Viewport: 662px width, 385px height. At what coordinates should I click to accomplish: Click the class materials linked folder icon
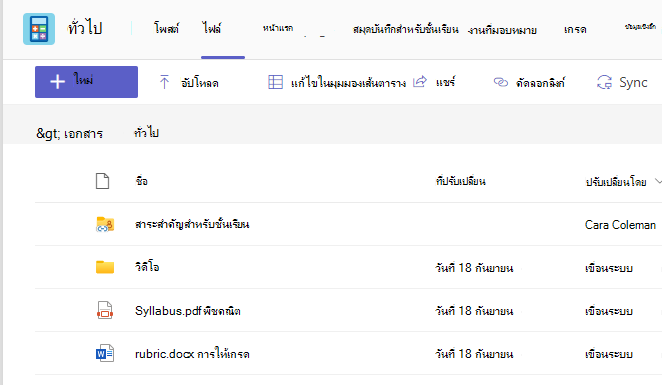[x=105, y=224]
